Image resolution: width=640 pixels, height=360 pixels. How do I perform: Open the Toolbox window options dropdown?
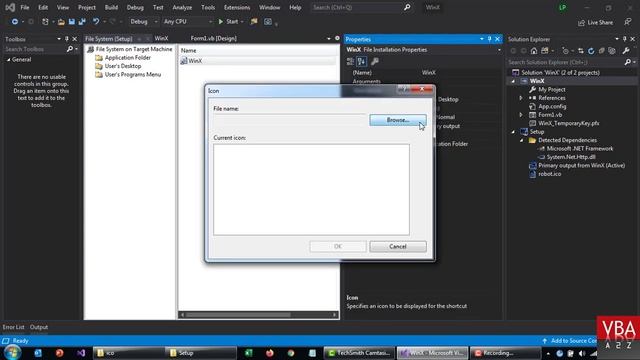pyautogui.click(x=59, y=39)
